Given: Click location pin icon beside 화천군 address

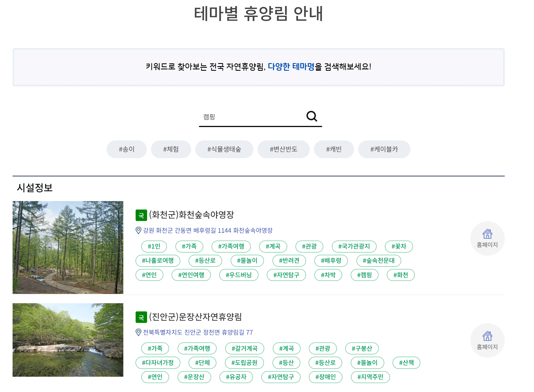Looking at the screenshot, I should [138, 230].
